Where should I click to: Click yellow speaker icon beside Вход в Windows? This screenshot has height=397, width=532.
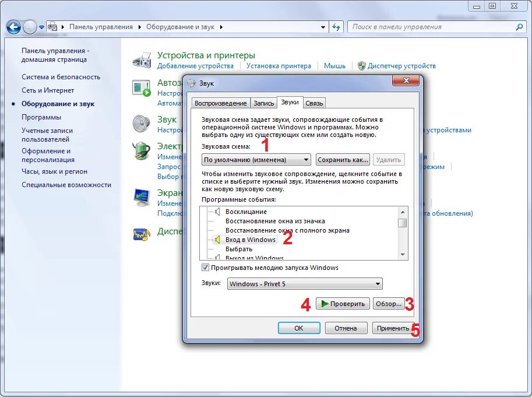tap(217, 240)
